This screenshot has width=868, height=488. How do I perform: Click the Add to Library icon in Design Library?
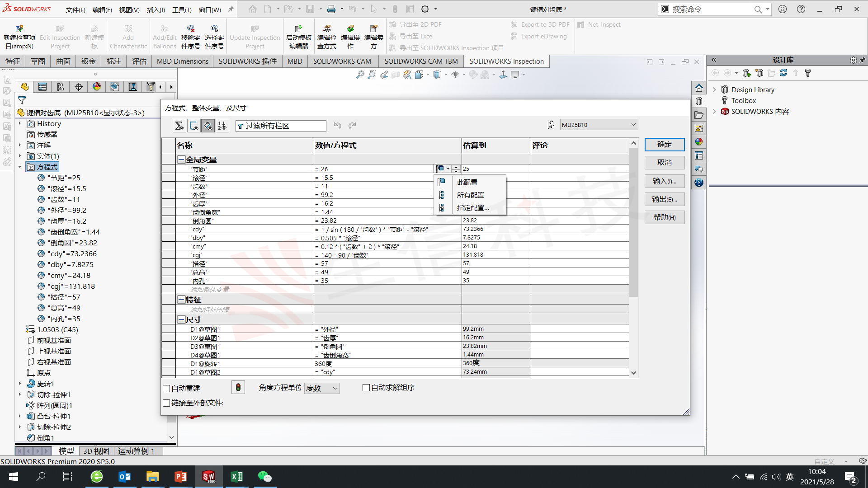point(746,73)
